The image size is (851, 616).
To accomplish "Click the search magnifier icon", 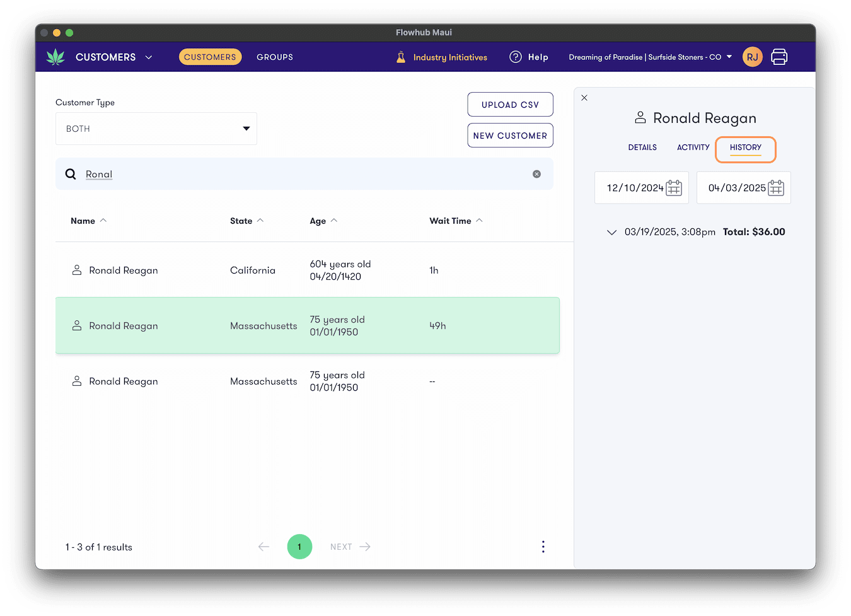I will (x=71, y=174).
